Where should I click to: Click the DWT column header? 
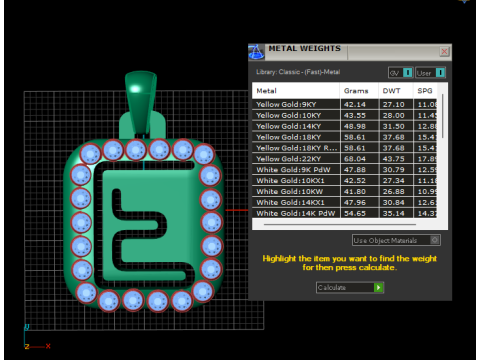(x=396, y=91)
